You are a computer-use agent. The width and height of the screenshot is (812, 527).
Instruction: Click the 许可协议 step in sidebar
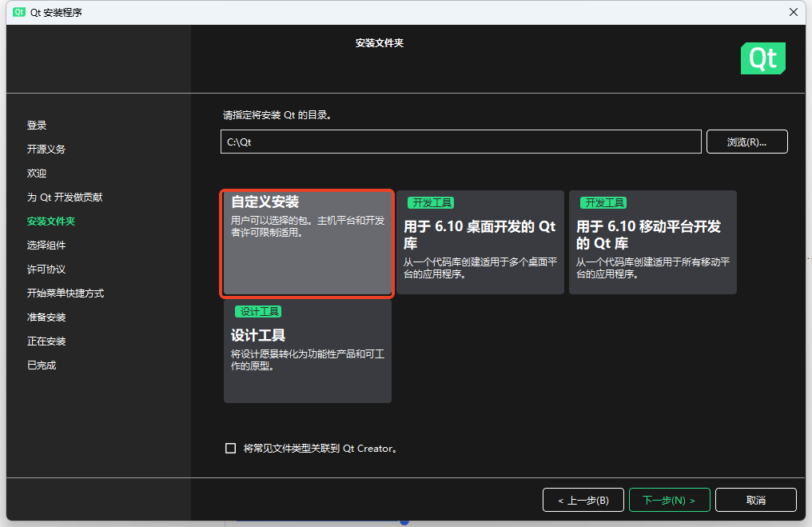pyautogui.click(x=46, y=269)
